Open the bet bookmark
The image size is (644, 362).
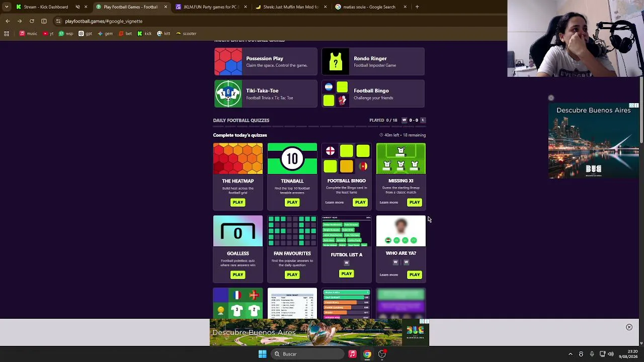coord(125,34)
